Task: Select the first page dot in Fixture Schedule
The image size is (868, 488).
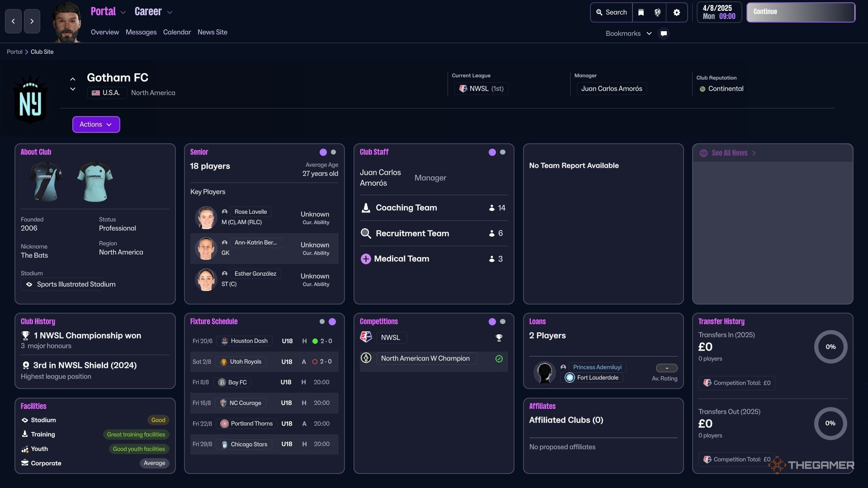Action: pyautogui.click(x=322, y=322)
